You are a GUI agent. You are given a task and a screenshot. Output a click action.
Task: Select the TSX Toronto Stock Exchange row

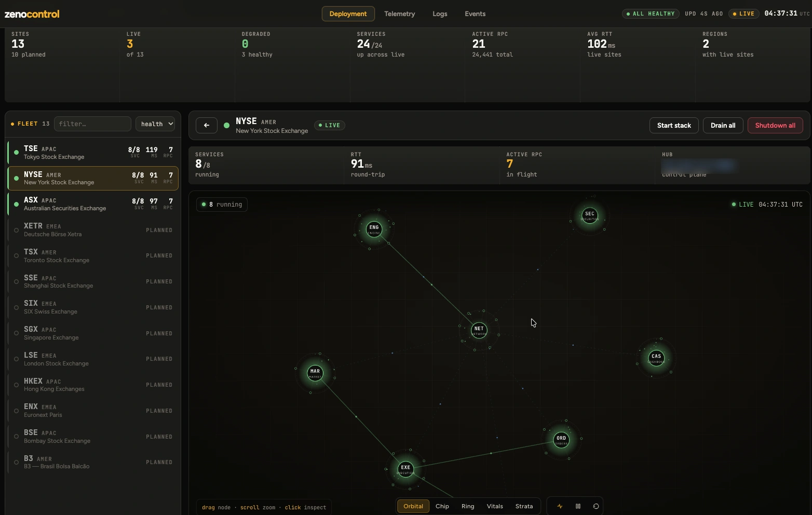click(x=93, y=255)
